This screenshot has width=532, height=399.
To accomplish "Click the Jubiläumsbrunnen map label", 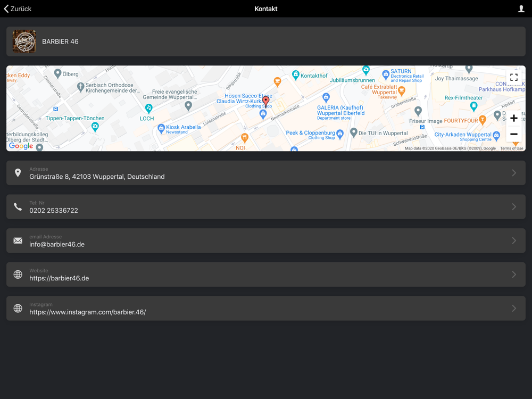I will coord(352,80).
